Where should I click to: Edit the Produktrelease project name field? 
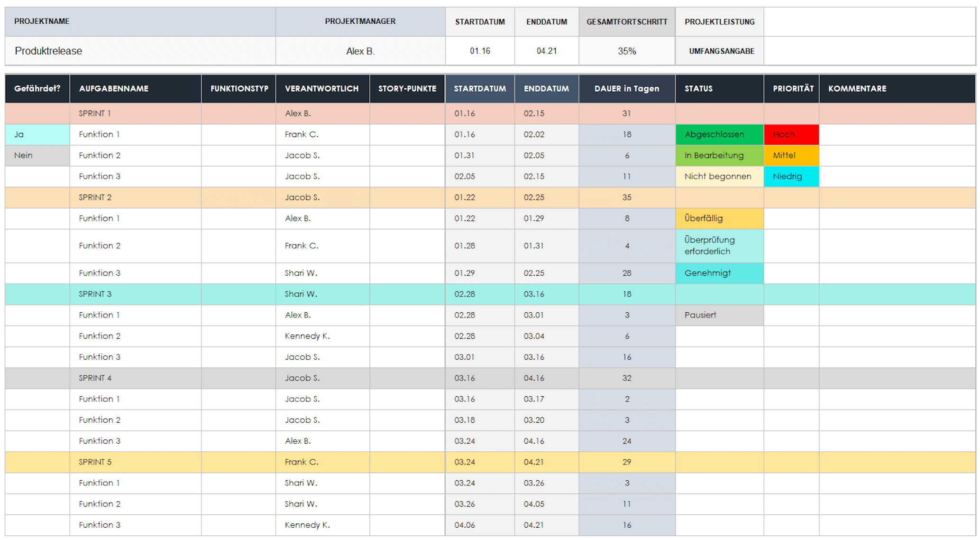(140, 51)
